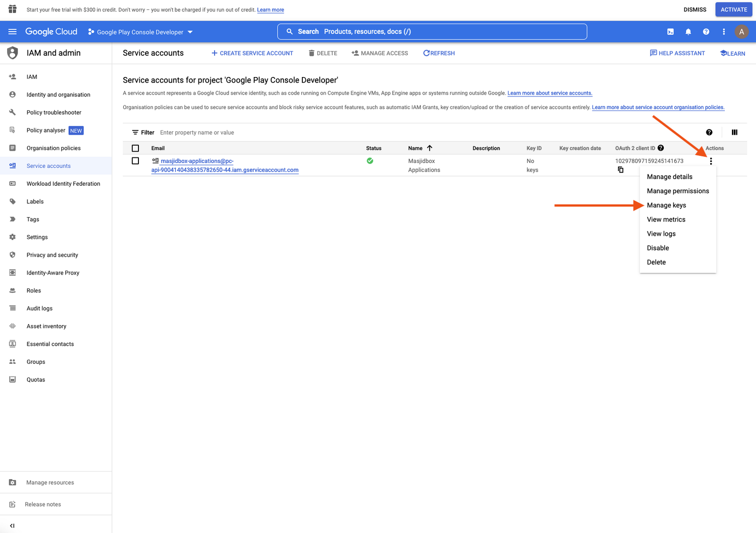This screenshot has height=533, width=756.
Task: Open the Cloud Shell terminal icon
Action: point(670,32)
